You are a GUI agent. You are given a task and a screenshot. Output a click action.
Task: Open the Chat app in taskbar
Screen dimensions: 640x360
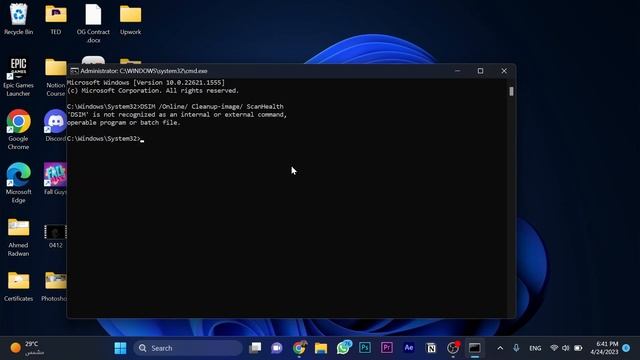[x=277, y=348]
